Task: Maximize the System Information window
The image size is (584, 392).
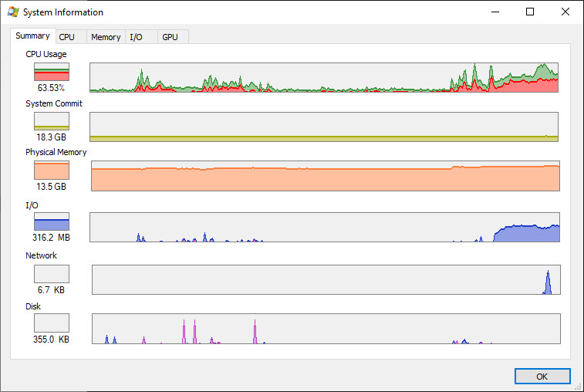Action: [x=530, y=12]
